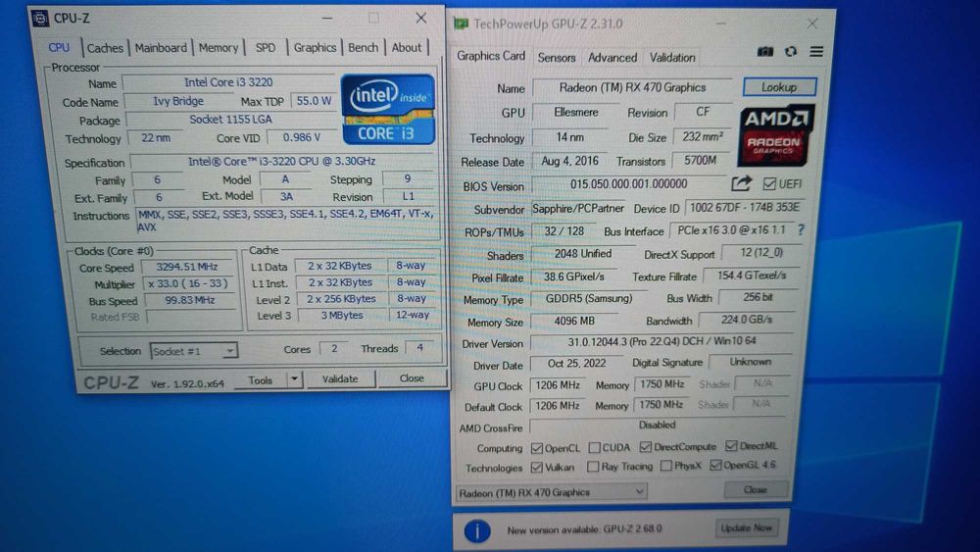Screen dimensions: 980x552
Task: Switch to the Advanced tab in GPU-Z
Action: (x=612, y=58)
